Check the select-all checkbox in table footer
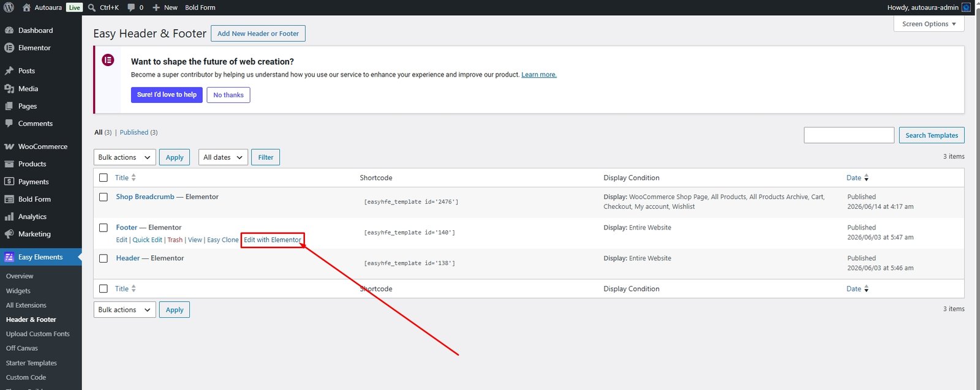The height and width of the screenshot is (390, 980). (x=104, y=288)
